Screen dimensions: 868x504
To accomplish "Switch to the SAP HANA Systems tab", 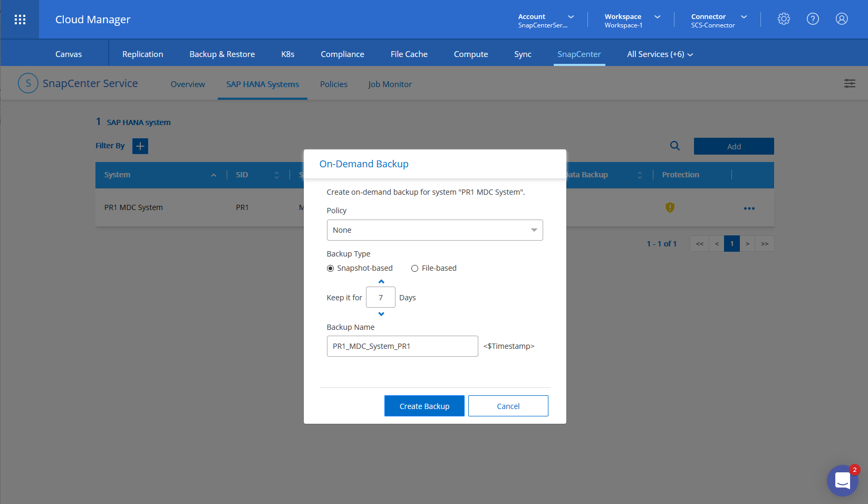I will tap(263, 84).
